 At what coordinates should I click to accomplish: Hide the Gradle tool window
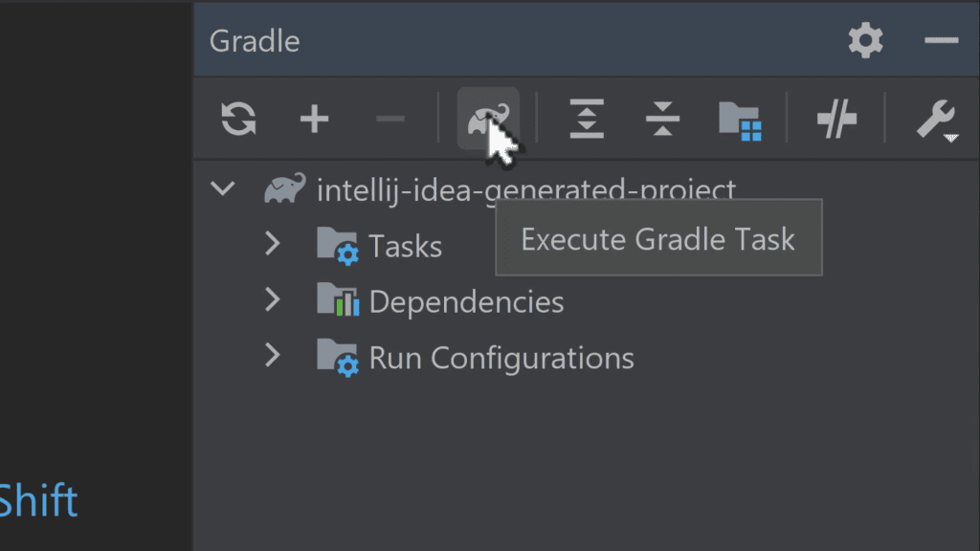[942, 40]
